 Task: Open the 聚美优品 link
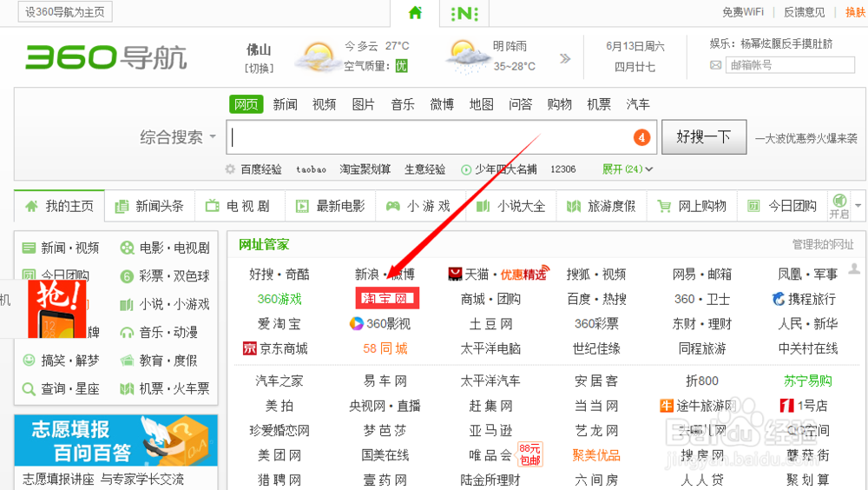pos(597,455)
